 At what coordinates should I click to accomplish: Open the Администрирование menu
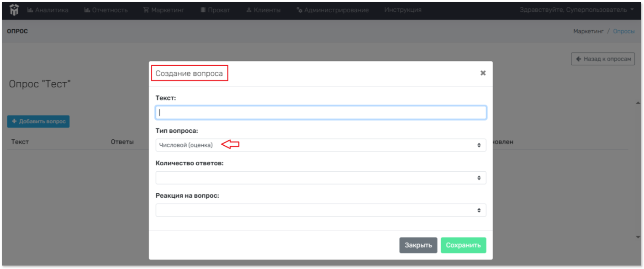(x=332, y=10)
